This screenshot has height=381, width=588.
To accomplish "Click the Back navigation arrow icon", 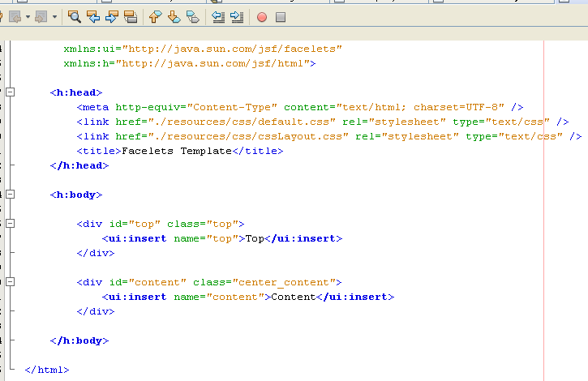I will 15,17.
